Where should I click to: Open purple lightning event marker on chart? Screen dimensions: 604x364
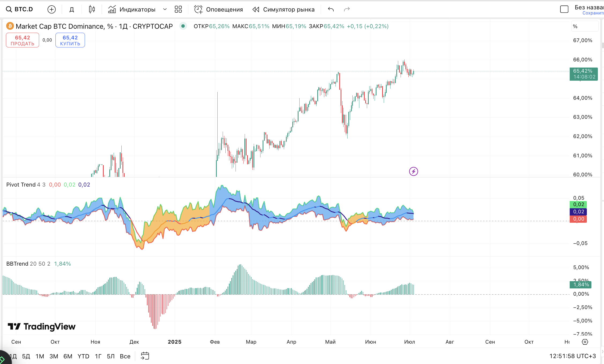(x=413, y=171)
